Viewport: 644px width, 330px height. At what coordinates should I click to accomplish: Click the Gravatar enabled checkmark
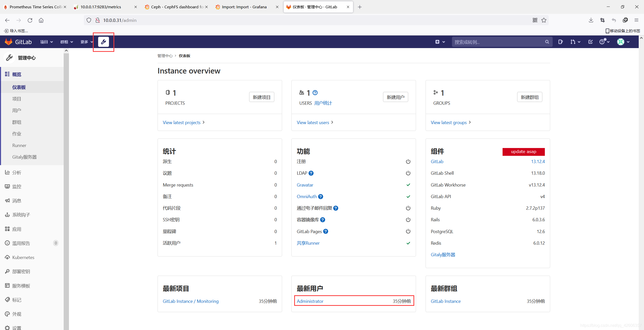408,185
